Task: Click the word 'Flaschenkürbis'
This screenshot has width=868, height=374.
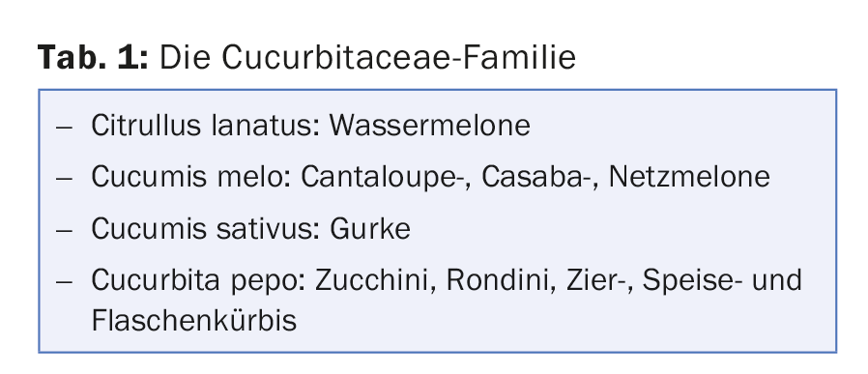Action: tap(193, 320)
